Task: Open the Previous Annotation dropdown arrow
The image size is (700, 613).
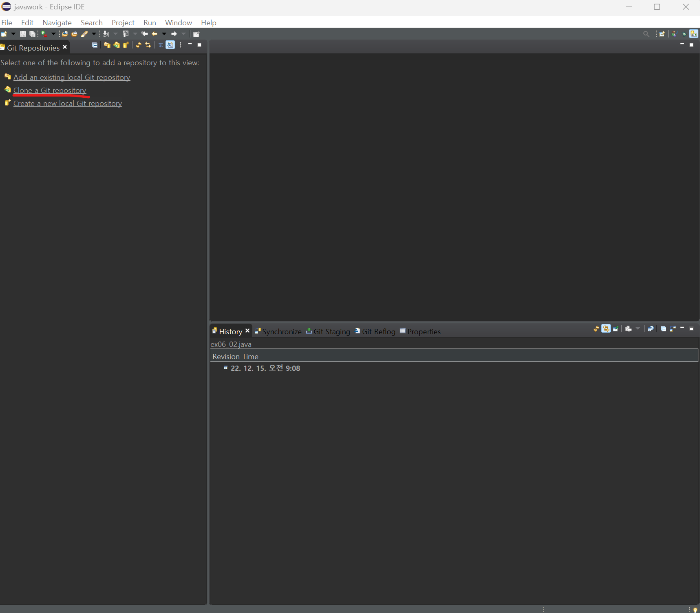Action: 135,34
